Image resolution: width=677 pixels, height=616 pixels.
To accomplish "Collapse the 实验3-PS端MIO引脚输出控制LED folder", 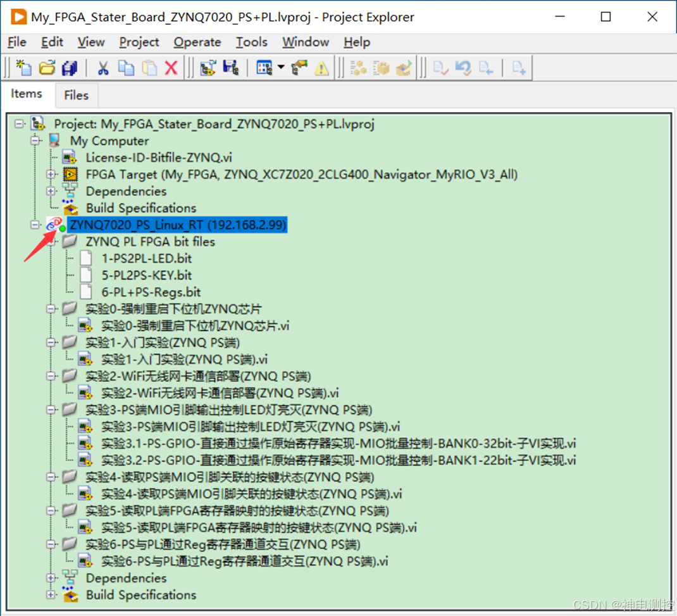I will [51, 410].
